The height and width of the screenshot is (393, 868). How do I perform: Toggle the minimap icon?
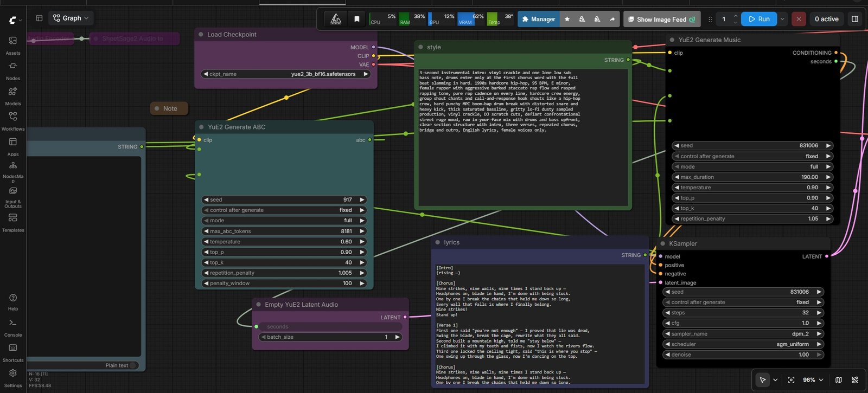point(839,380)
